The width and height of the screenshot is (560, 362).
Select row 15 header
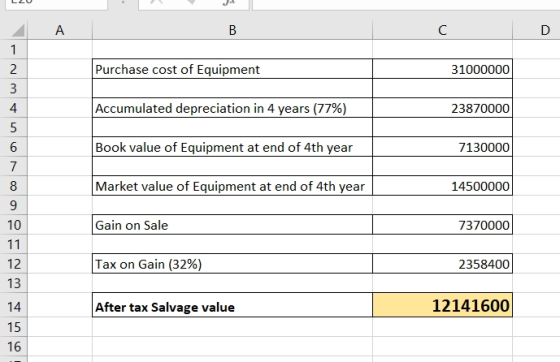[x=13, y=327]
